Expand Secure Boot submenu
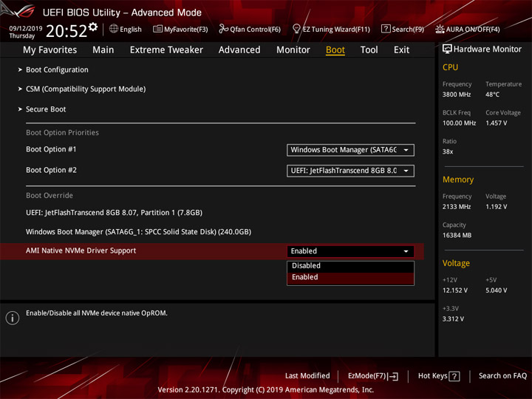Screen dimensions: 532x399 coord(46,109)
